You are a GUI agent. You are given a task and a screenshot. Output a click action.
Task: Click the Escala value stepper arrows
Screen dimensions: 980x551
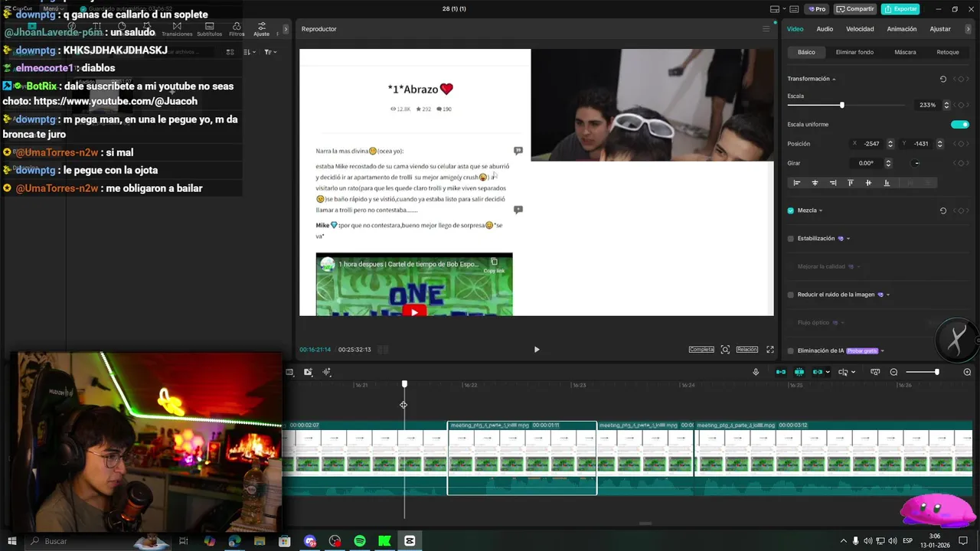[x=946, y=105]
